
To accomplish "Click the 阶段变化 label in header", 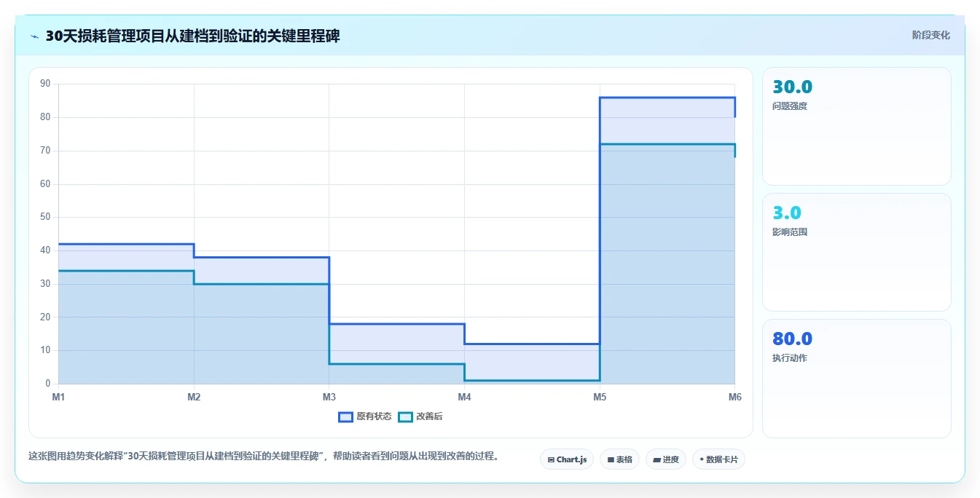I will tap(930, 35).
